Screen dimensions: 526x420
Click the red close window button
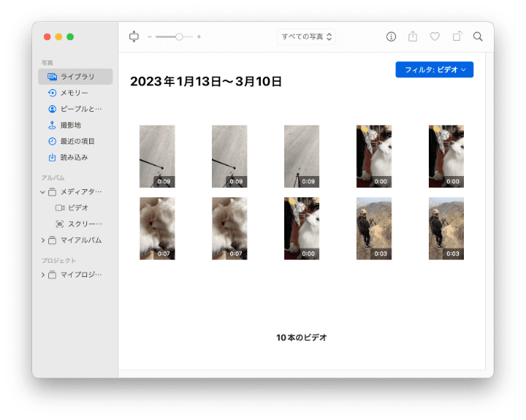(47, 37)
